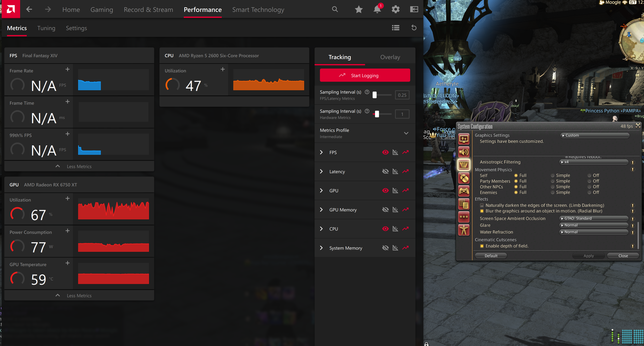Open gamepad settings controller icon
644x346 pixels.
click(x=464, y=191)
